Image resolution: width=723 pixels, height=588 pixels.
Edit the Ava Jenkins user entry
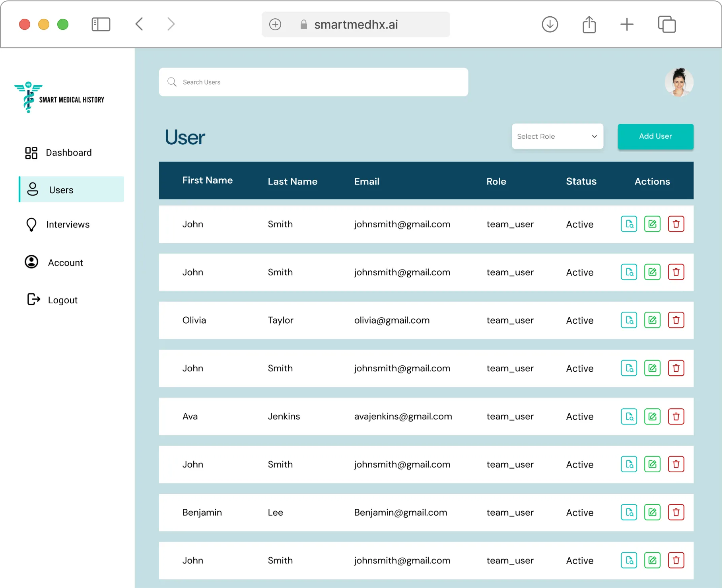(652, 416)
